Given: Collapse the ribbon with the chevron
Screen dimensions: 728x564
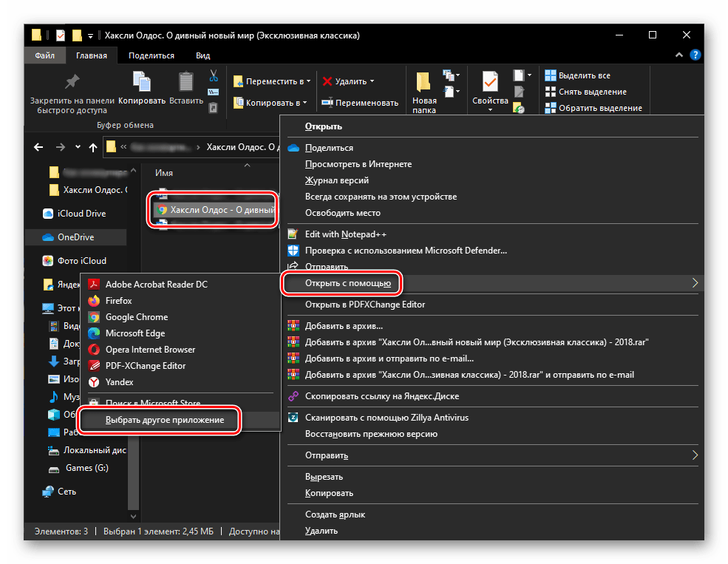Looking at the screenshot, I should click(678, 55).
